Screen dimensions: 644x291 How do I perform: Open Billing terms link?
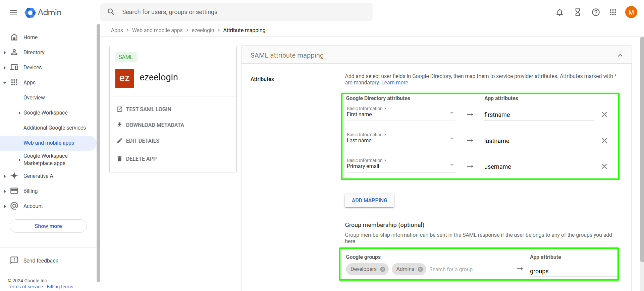point(60,287)
